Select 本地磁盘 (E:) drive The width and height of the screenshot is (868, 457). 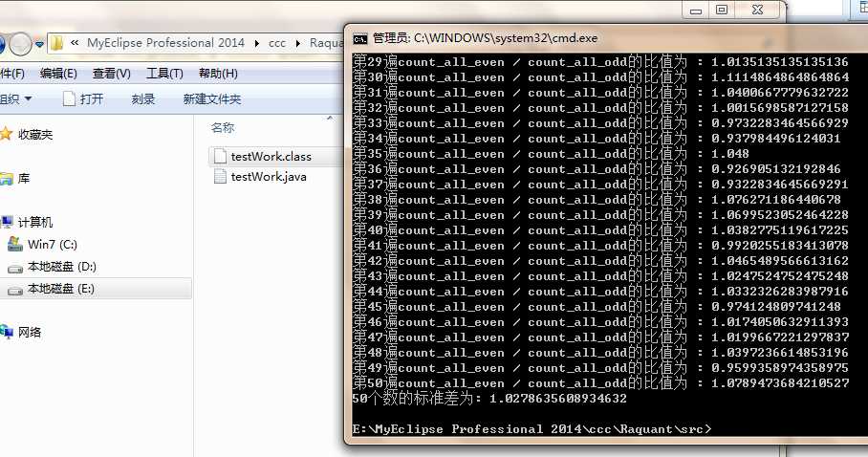click(x=61, y=289)
